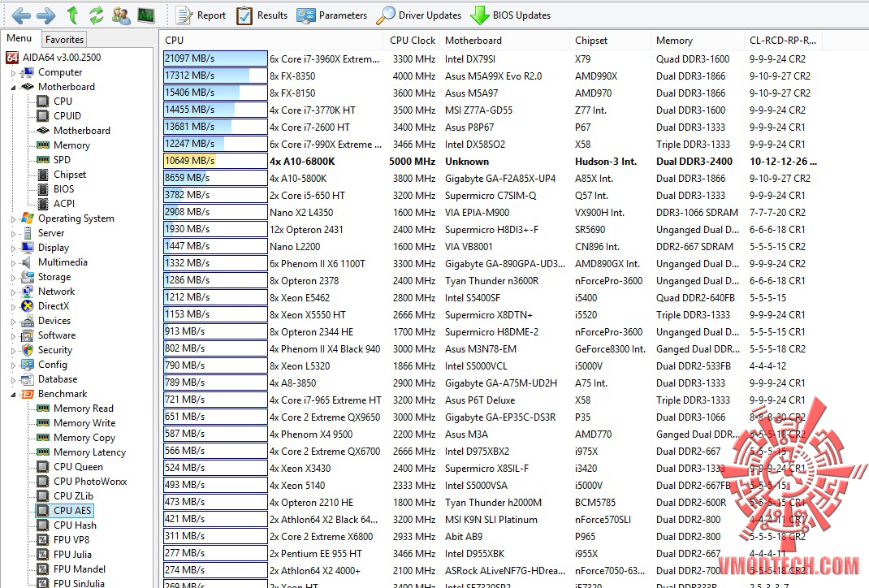The height and width of the screenshot is (588, 869).
Task: Select the CPU ZLib benchmark
Action: tap(66, 496)
